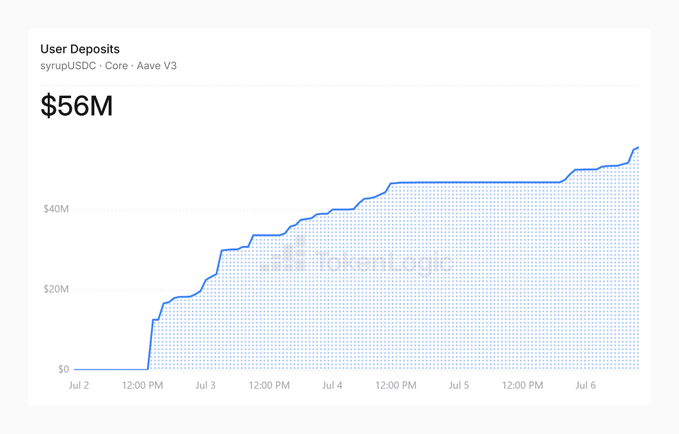Click the Jul 6 x-axis label
This screenshot has height=434, width=679.
pyautogui.click(x=585, y=385)
